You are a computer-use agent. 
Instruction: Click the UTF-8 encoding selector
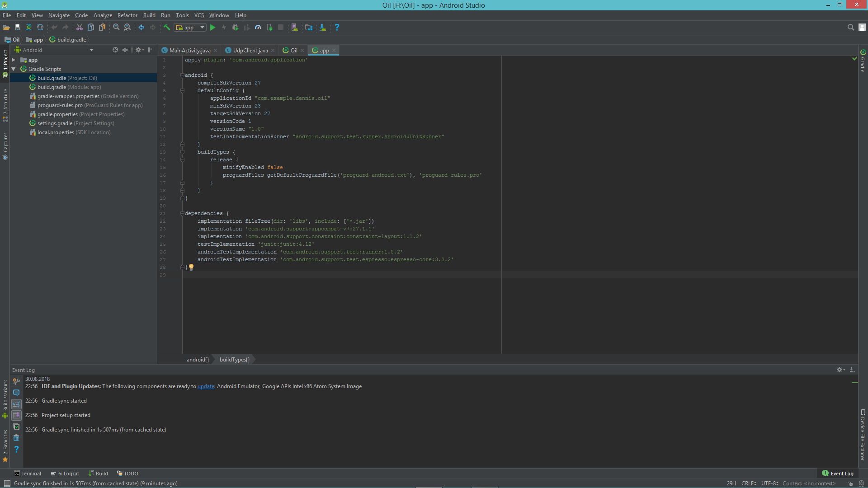pyautogui.click(x=769, y=483)
